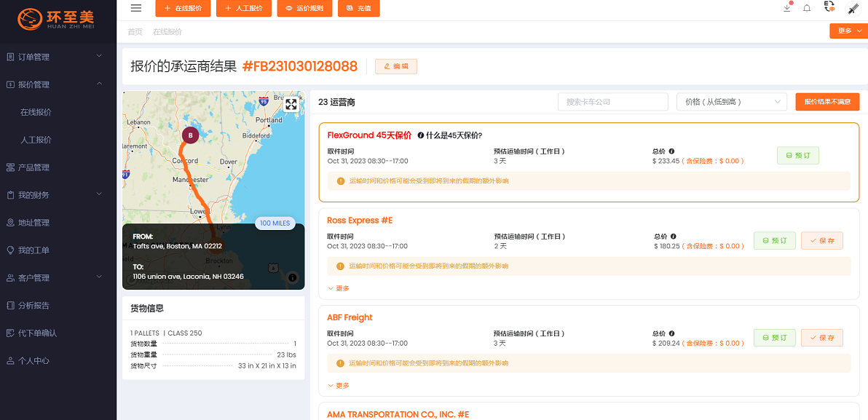Open the 价格（从低到高）sort dropdown

pos(731,102)
